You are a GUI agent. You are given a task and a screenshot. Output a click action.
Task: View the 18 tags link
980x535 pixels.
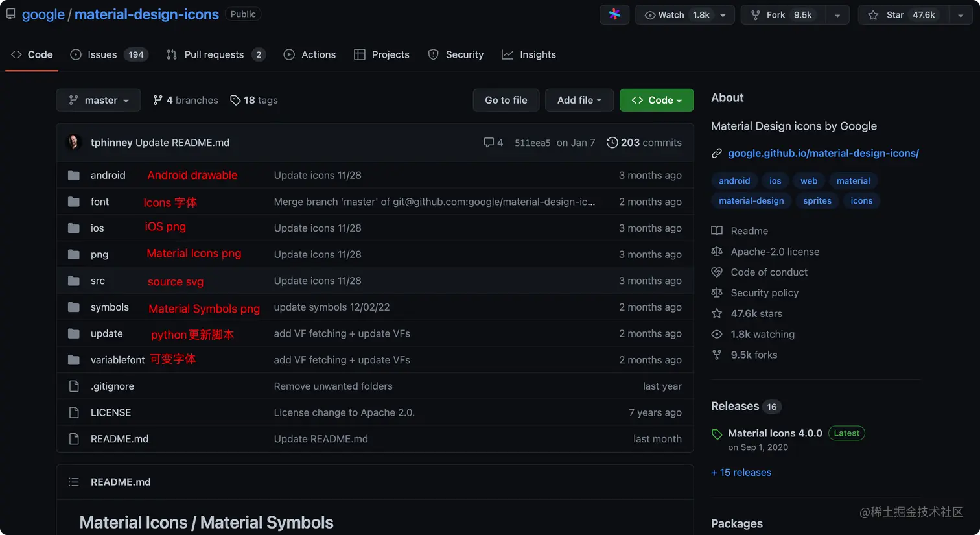click(254, 100)
